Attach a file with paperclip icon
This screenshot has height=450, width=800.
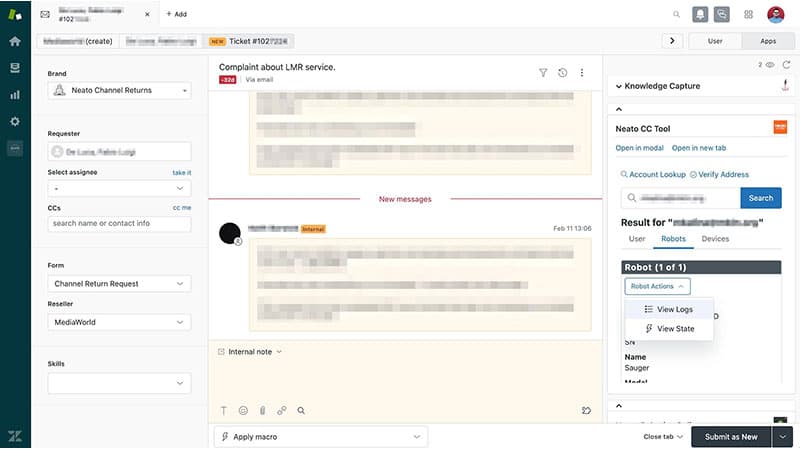[262, 411]
